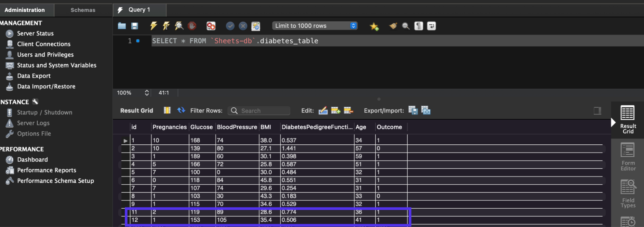Viewport: 644px width, 227px height.
Task: Rollback transaction with blue X icon
Action: coord(243,26)
